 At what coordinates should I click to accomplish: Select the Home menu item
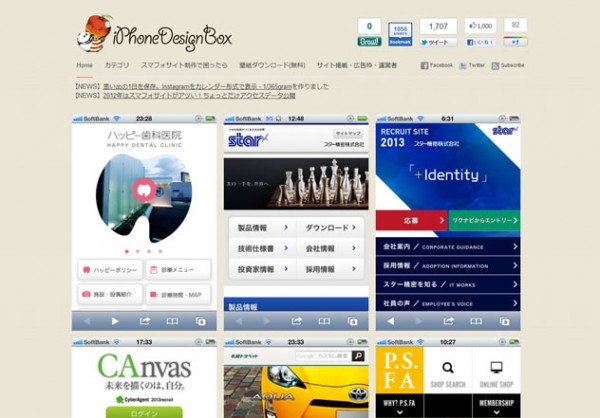(85, 65)
